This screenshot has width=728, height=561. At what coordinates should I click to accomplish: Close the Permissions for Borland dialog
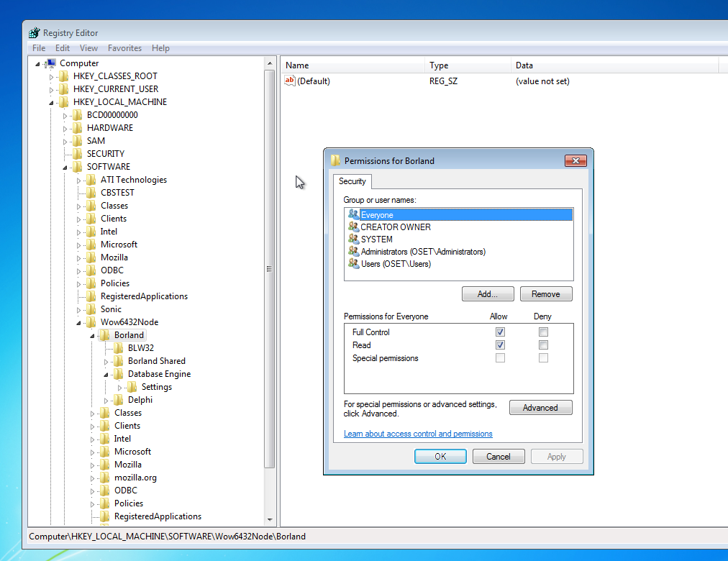point(575,160)
